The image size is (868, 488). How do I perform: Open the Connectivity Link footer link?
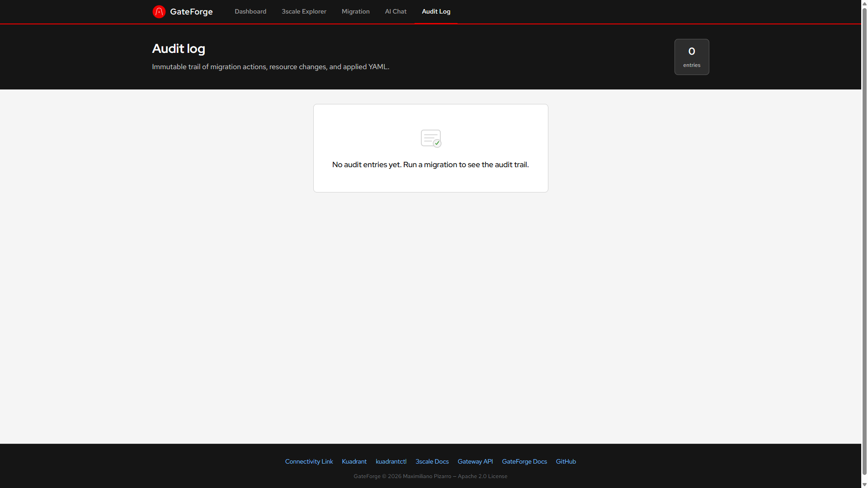309,461
